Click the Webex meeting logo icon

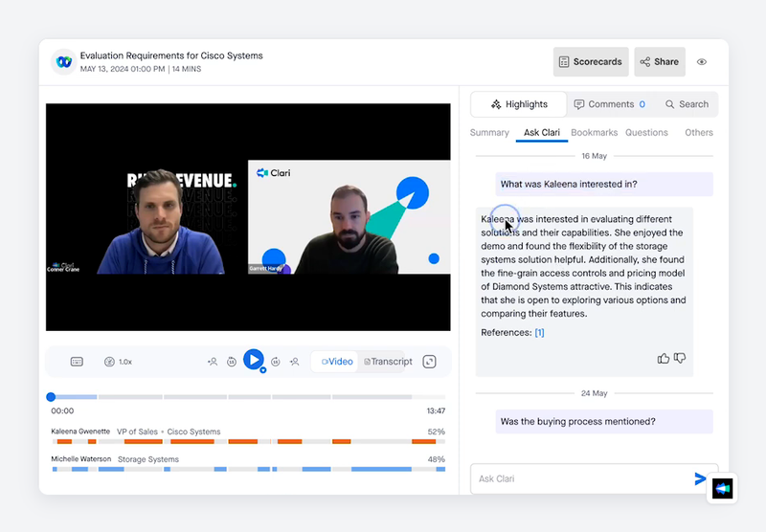pyautogui.click(x=64, y=62)
